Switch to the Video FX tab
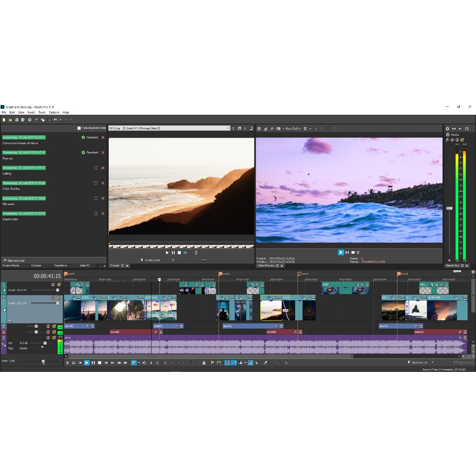476x476 pixels. point(85,265)
